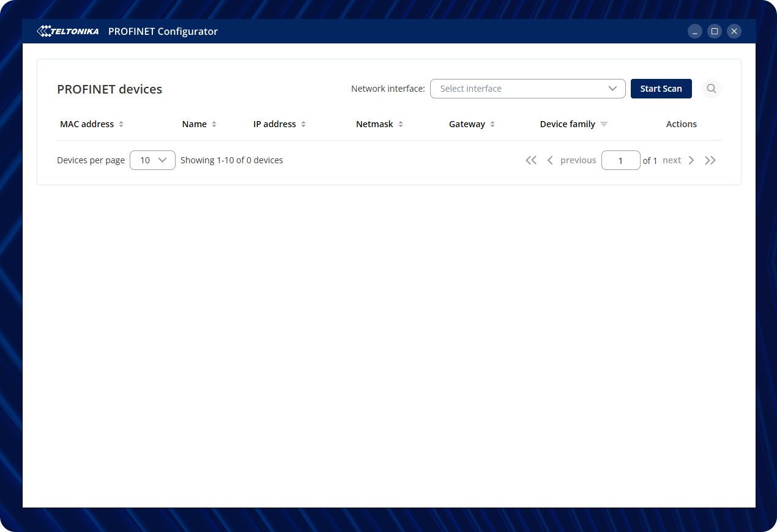Click the Name column sort arrows
The height and width of the screenshot is (532, 777).
click(x=214, y=124)
